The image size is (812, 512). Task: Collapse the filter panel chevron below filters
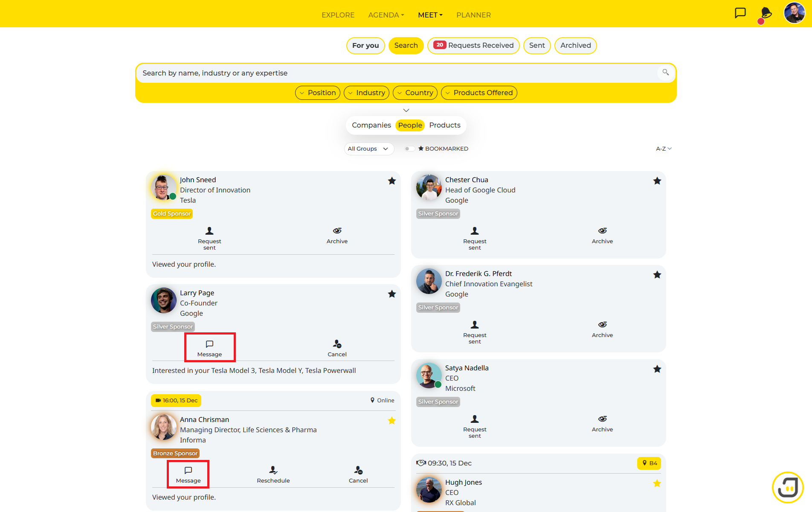tap(406, 110)
